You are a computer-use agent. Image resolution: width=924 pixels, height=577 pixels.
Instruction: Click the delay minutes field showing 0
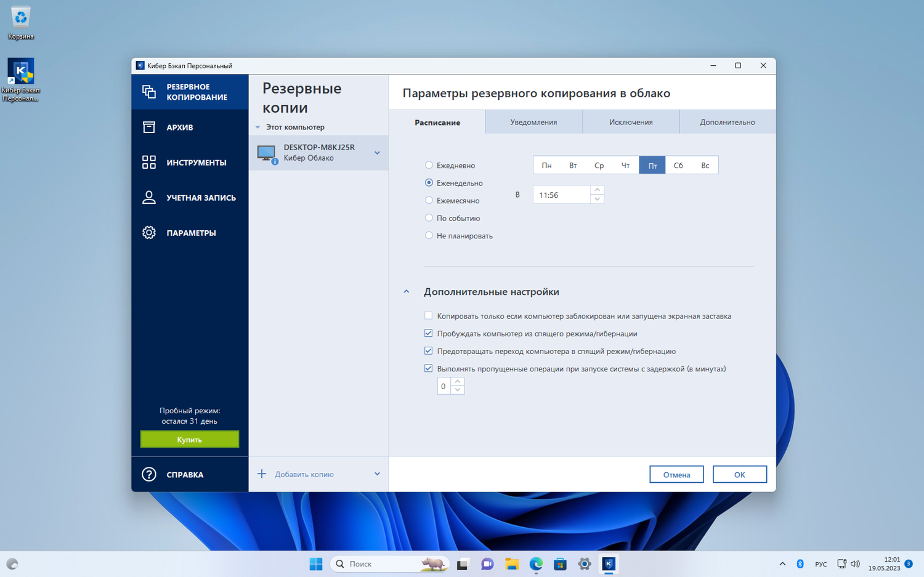click(x=444, y=386)
